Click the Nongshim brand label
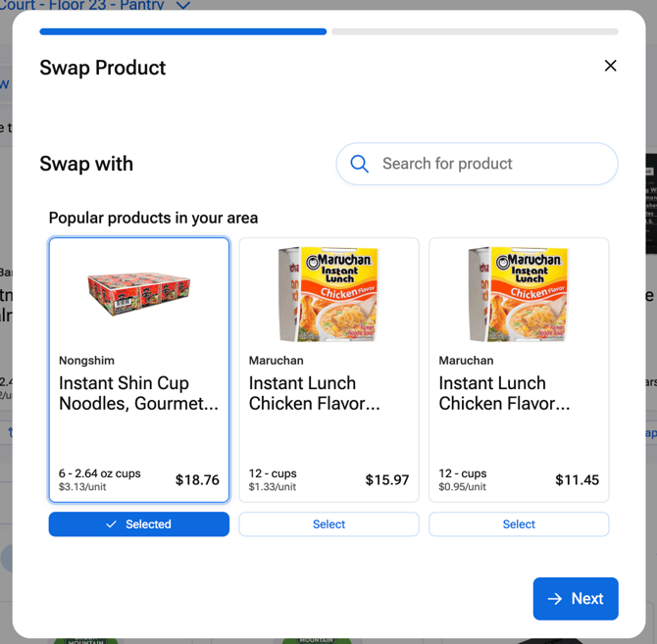This screenshot has width=657, height=644. pyautogui.click(x=86, y=361)
